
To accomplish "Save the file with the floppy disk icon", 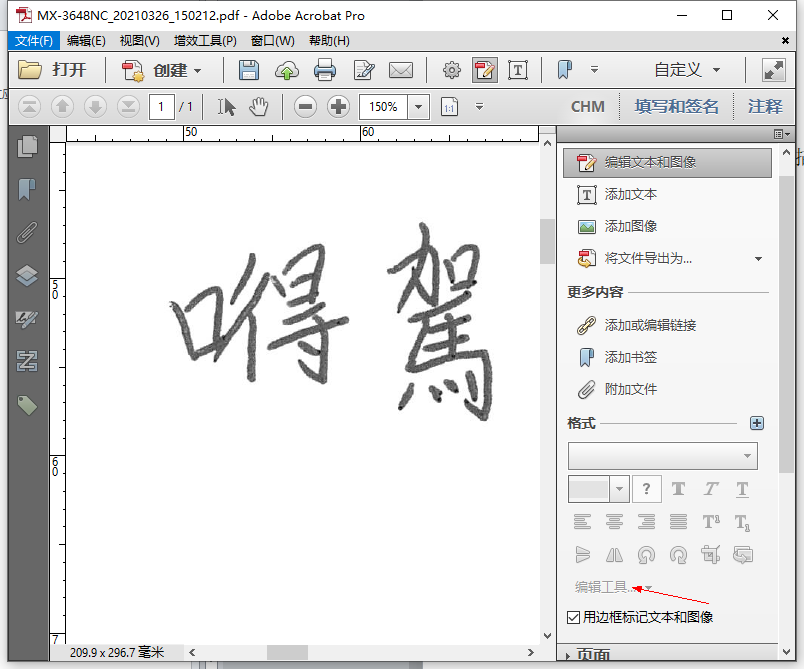I will pos(249,70).
